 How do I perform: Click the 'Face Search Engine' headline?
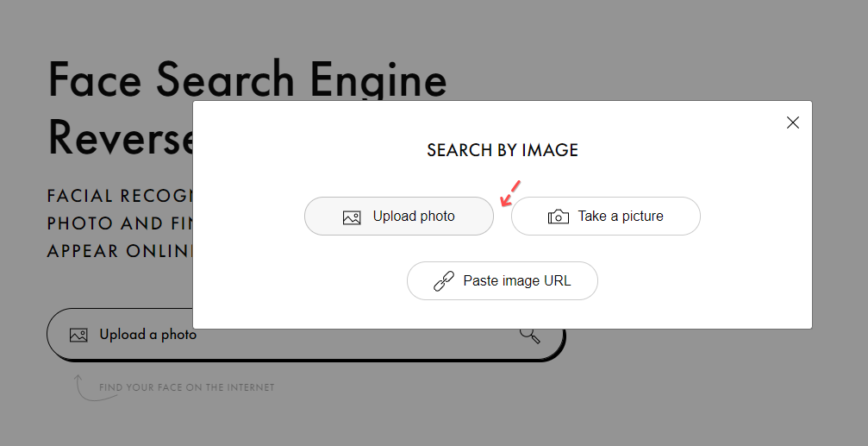click(x=247, y=79)
